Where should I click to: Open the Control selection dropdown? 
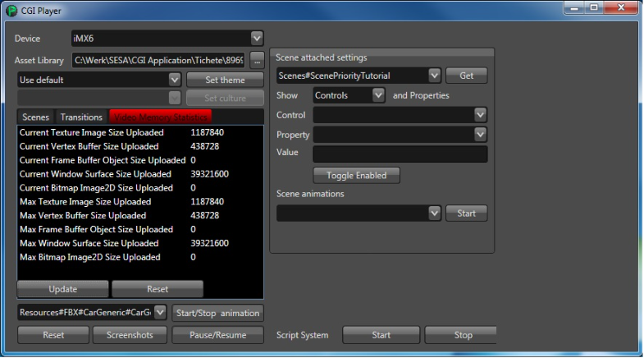click(x=480, y=115)
